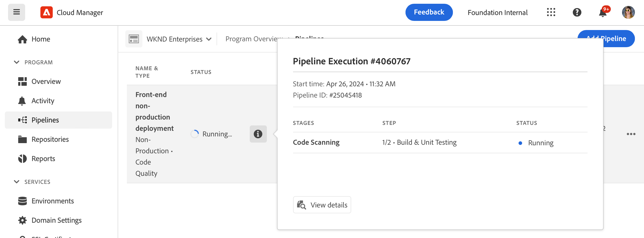Open the Activity sidebar item

pyautogui.click(x=43, y=101)
